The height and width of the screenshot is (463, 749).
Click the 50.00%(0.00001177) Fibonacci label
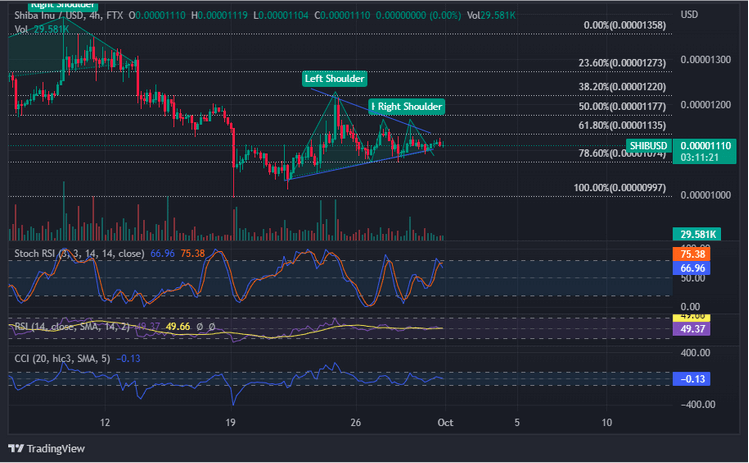pos(622,106)
